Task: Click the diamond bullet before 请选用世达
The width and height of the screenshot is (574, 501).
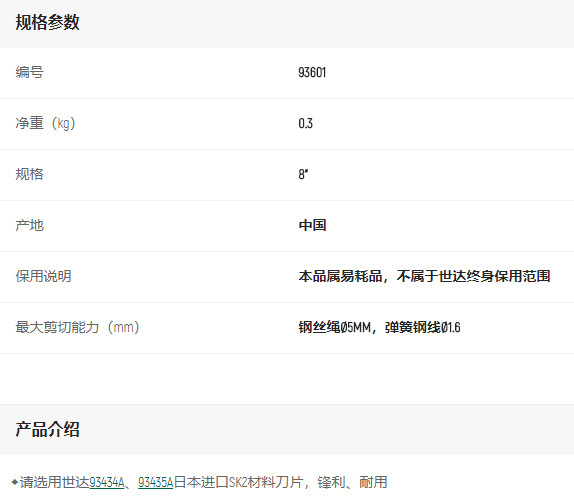Action: point(15,482)
